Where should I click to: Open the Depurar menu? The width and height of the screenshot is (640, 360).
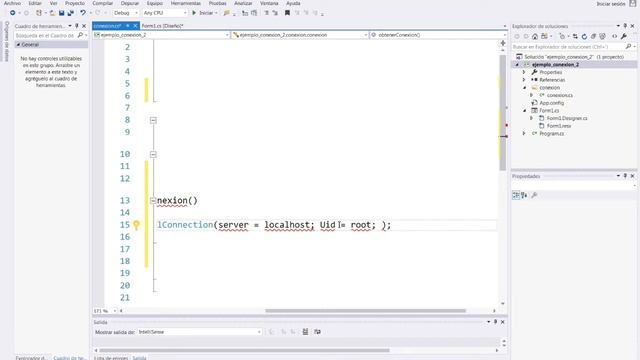point(130,3)
